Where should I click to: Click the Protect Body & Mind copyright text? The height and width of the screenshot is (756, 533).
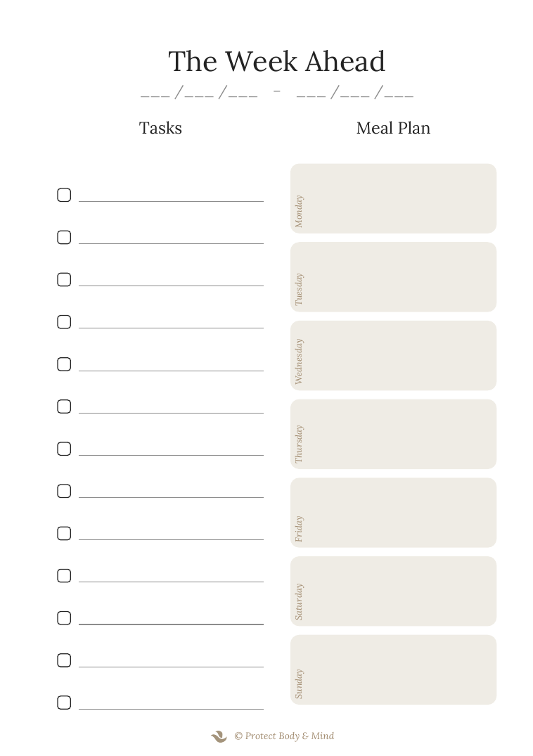(284, 736)
